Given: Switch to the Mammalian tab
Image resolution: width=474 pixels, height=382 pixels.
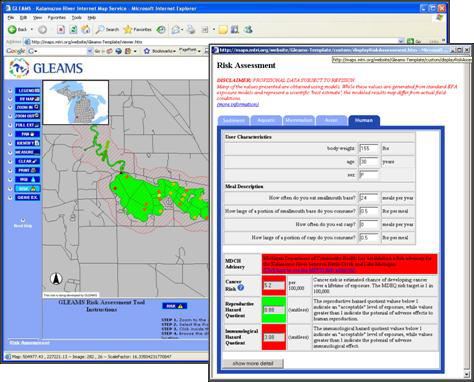Looking at the screenshot, I should [x=299, y=120].
